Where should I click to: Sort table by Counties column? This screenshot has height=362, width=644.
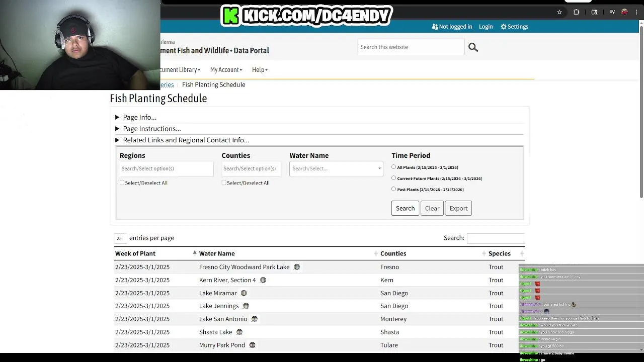pos(433,253)
